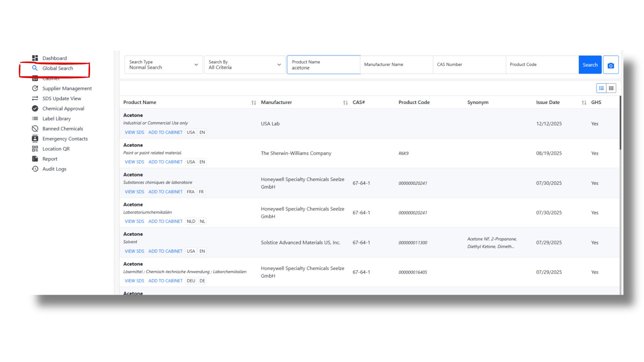Screen dimensions: 644x362
Task: Click product code 000000011300
Action: coord(413,243)
